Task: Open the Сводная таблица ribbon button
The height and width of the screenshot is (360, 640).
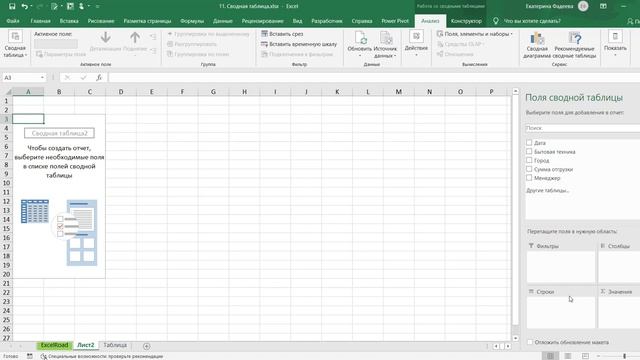Action: [15, 44]
